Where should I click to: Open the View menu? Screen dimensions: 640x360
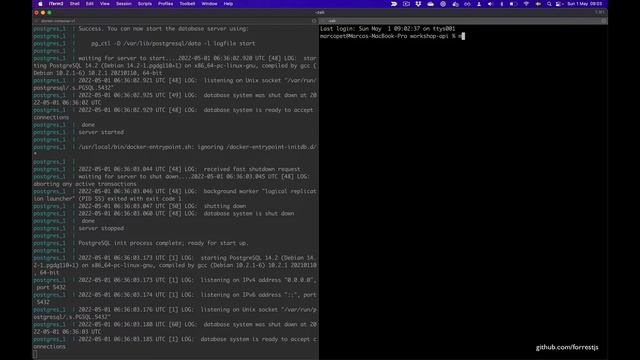[x=104, y=4]
